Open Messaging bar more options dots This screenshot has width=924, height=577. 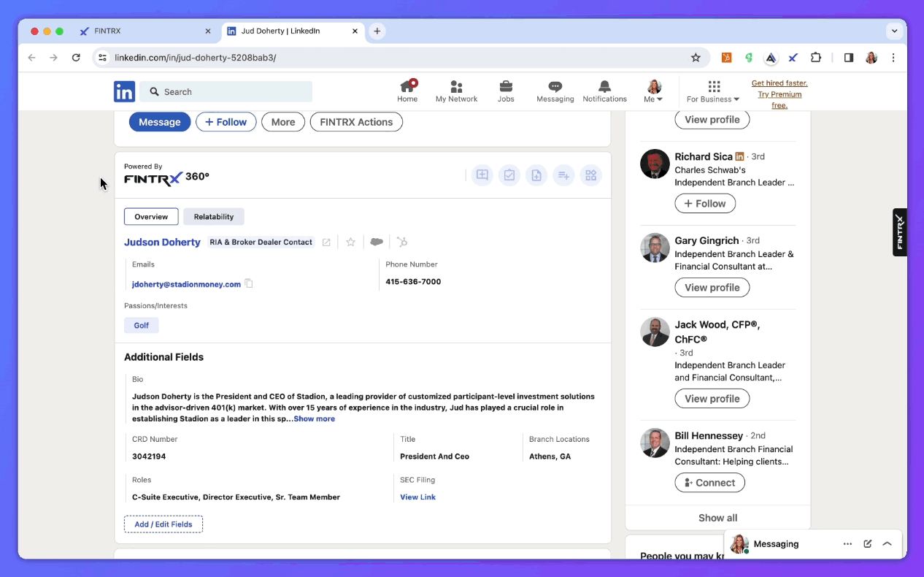[847, 544]
